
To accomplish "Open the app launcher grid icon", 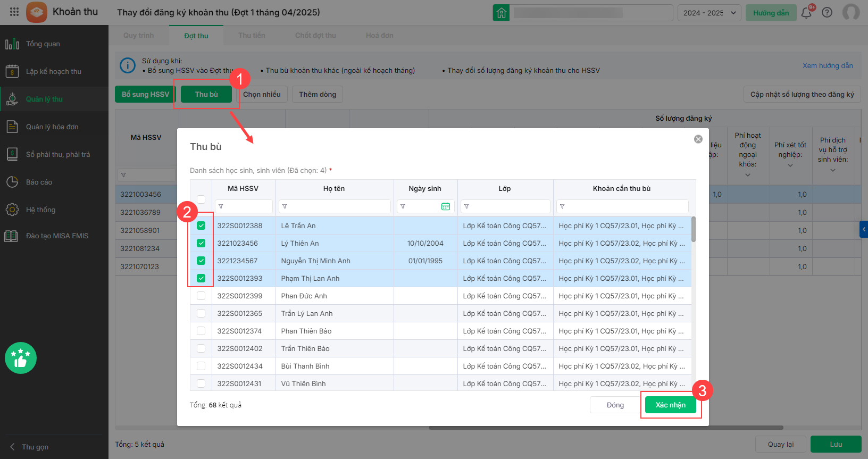I will 14,12.
